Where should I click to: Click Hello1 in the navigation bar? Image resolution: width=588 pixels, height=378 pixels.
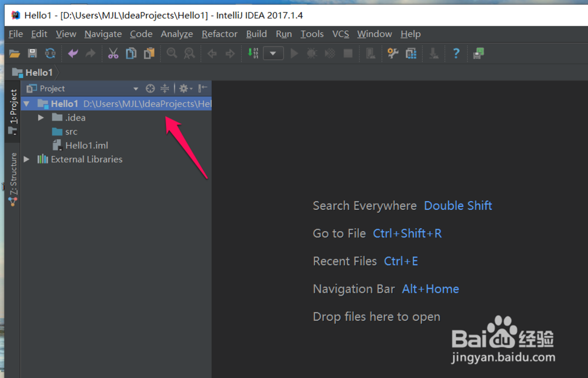[x=32, y=72]
